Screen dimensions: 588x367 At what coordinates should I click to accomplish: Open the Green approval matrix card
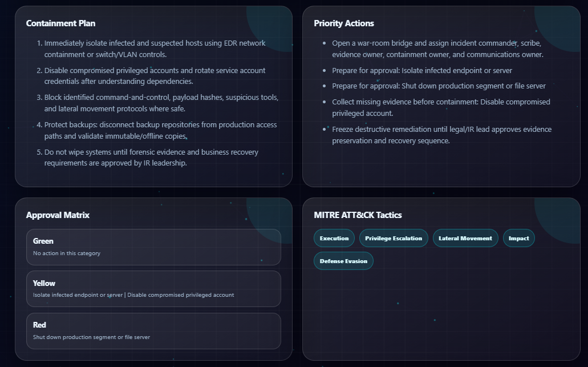(154, 247)
